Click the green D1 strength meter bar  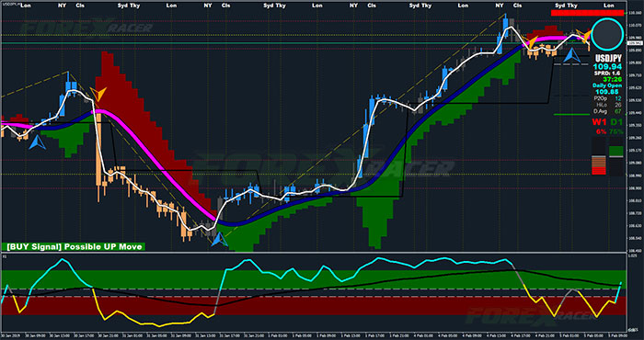616,152
